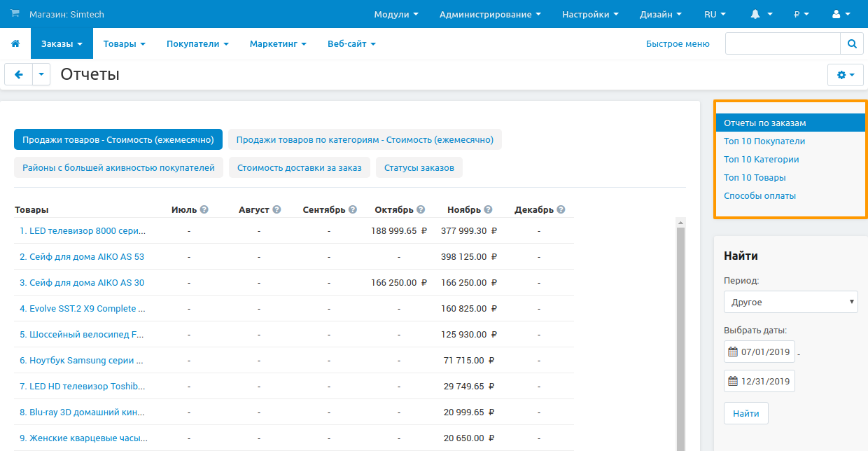Click the home icon in navigation bar

tap(15, 43)
